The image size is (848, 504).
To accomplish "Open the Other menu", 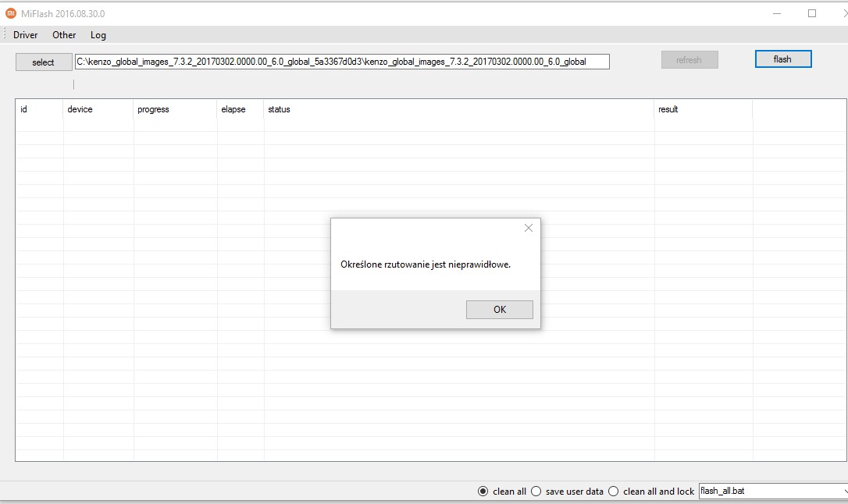I will click(64, 35).
